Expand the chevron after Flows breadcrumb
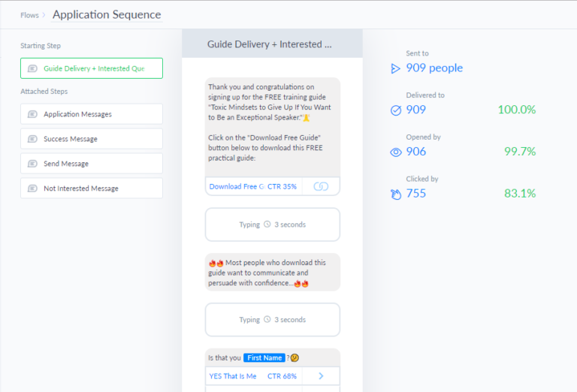 (x=44, y=15)
